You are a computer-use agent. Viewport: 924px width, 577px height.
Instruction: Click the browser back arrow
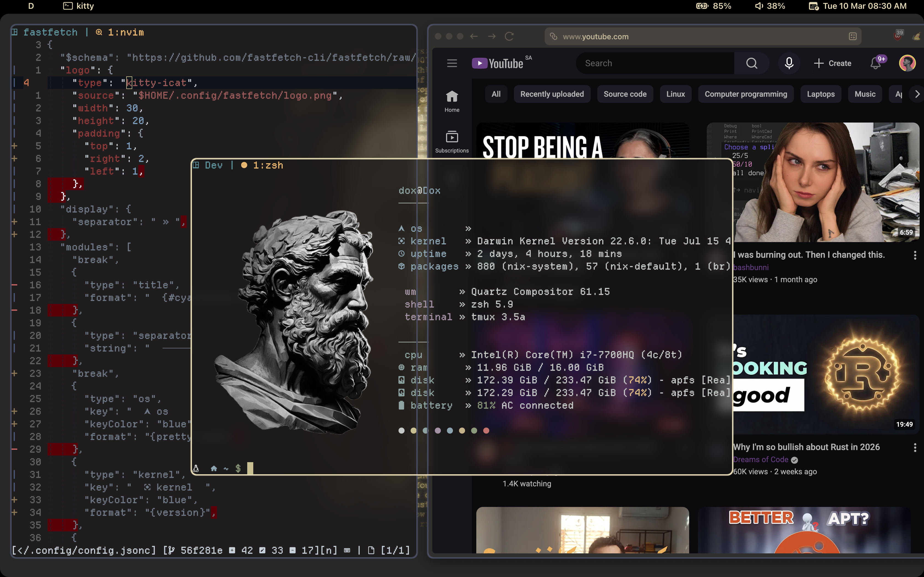point(474,37)
